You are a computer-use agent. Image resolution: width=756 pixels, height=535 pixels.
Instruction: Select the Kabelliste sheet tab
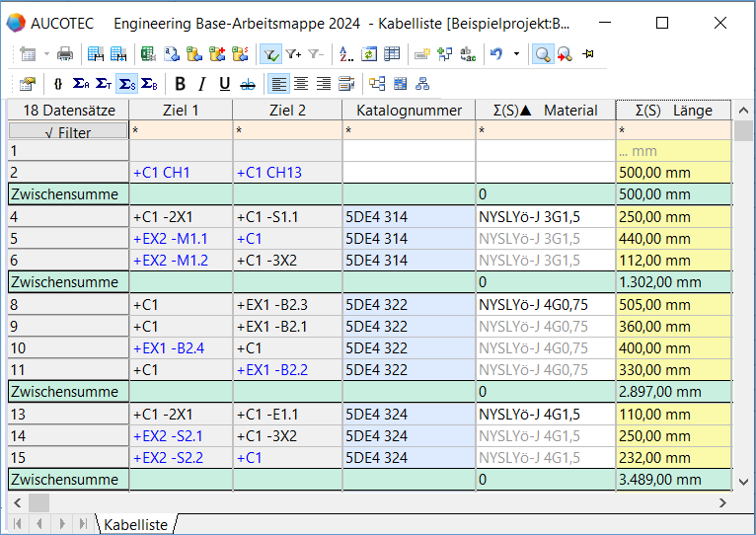click(x=135, y=524)
